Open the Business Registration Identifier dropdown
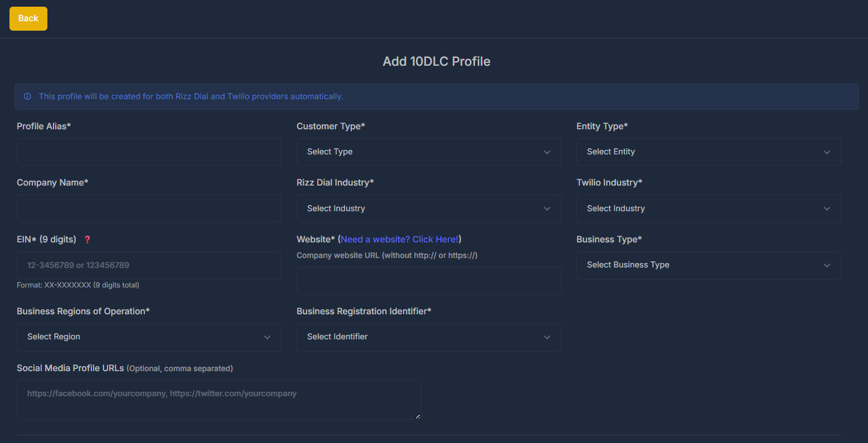 (429, 337)
